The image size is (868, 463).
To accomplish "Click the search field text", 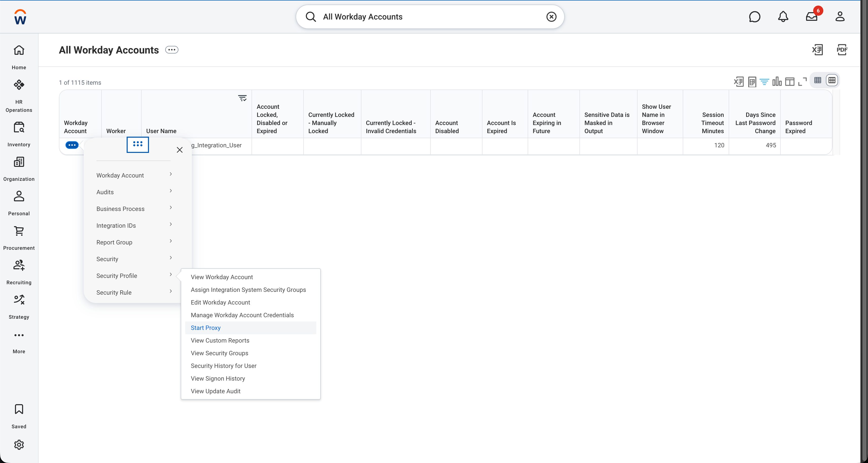I will 363,17.
